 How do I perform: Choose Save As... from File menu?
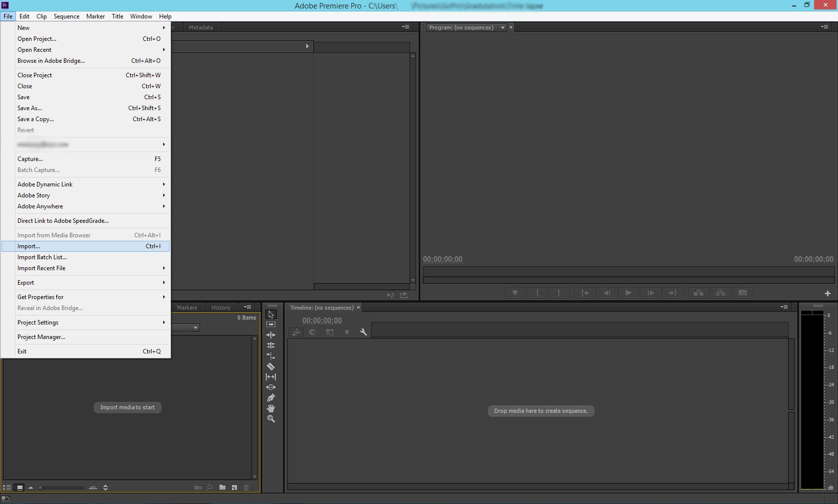pos(86,108)
